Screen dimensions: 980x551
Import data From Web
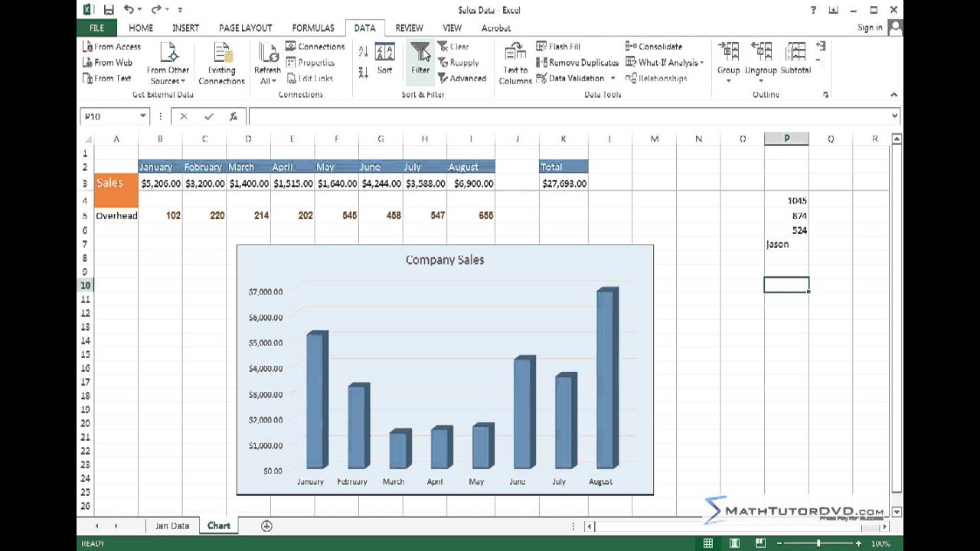pyautogui.click(x=107, y=63)
